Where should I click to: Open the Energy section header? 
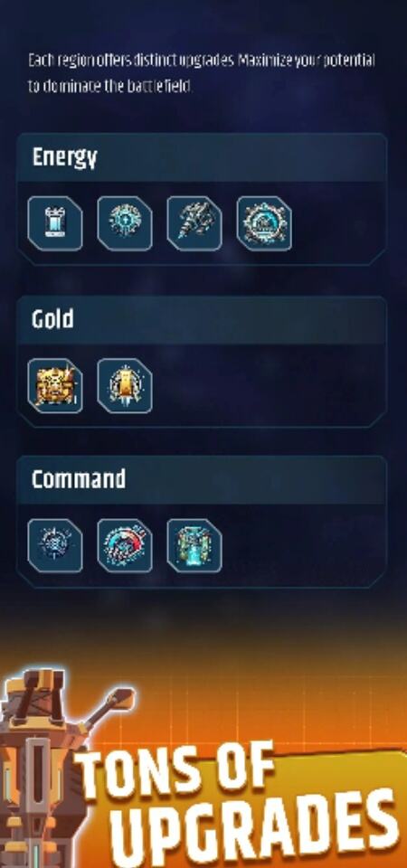pos(202,157)
